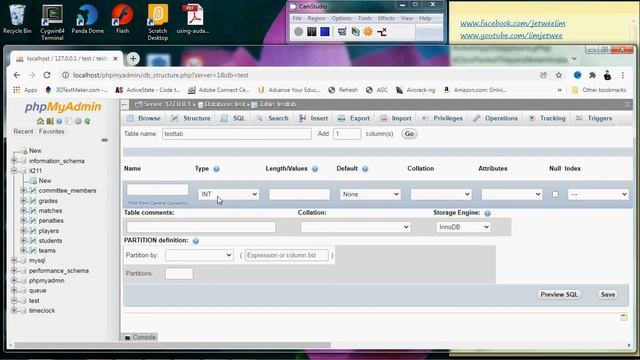Open the using-auda PDF desktop icon
Image resolution: width=640 pixels, height=360 pixels.
pyautogui.click(x=193, y=19)
